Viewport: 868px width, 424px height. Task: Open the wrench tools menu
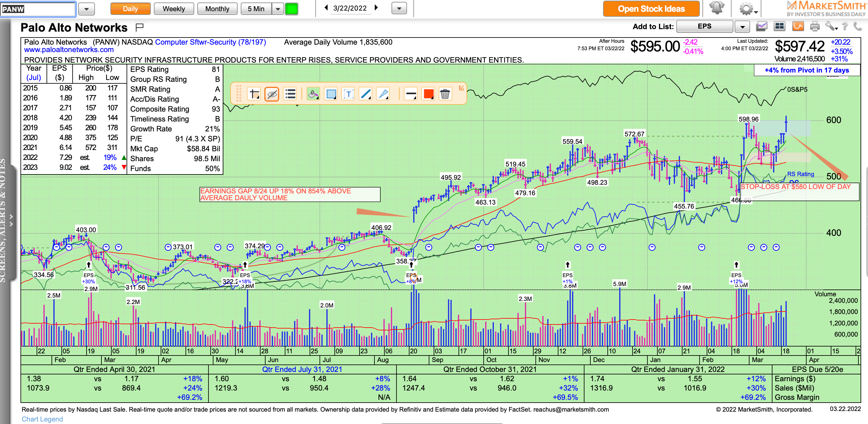click(x=831, y=26)
